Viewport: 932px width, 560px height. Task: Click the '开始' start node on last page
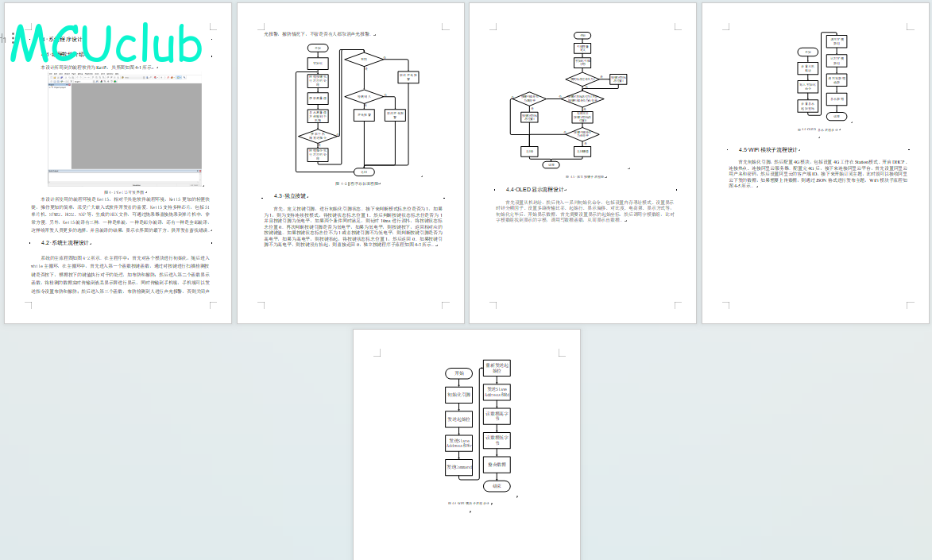(458, 373)
